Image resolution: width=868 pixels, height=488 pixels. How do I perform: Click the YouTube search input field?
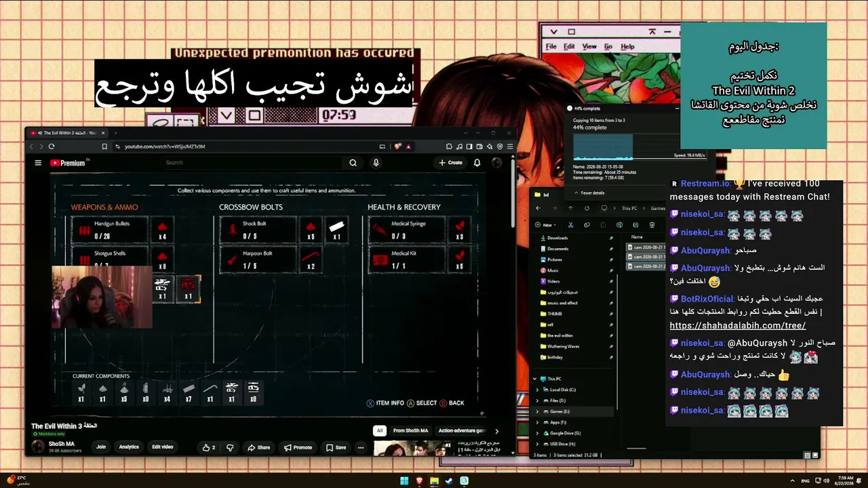tap(252, 163)
